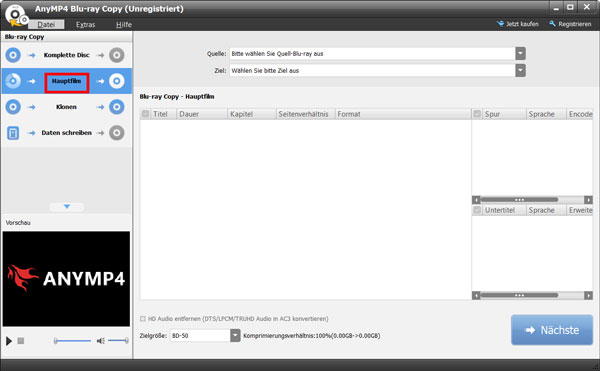Open the Quelle dropdown arrow

tap(520, 54)
